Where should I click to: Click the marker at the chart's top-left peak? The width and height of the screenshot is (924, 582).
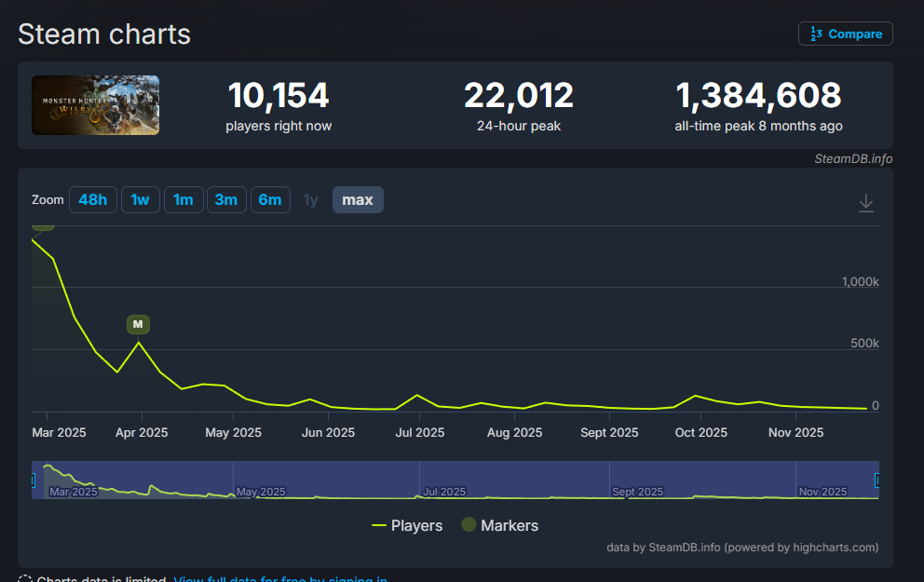pos(43,225)
